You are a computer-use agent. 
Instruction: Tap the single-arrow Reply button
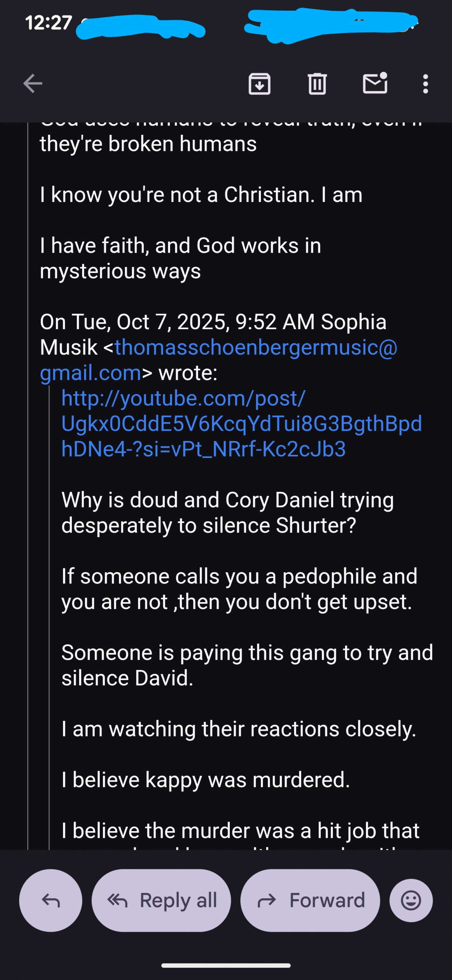click(x=51, y=900)
